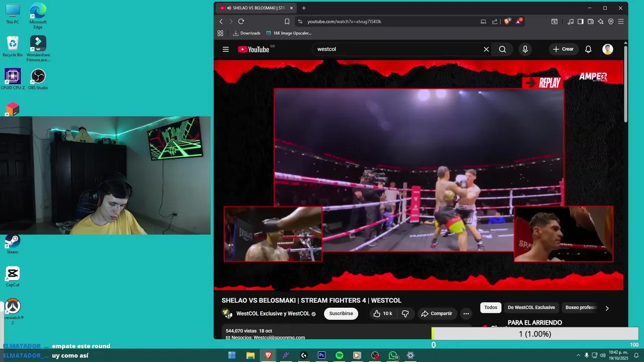Open a new browser tab
This screenshot has width=644, height=362.
tap(304, 8)
